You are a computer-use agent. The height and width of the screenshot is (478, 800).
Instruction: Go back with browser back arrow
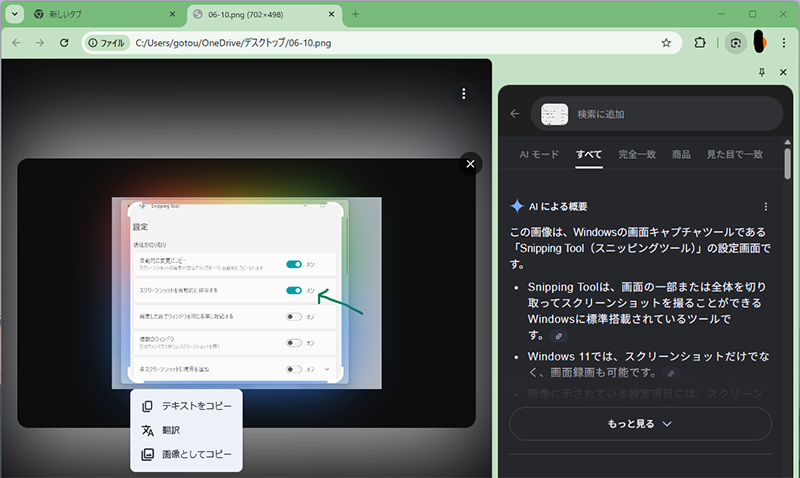(16, 43)
